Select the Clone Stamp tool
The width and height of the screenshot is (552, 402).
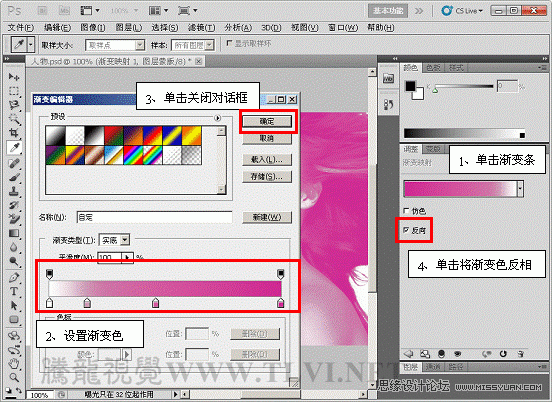pyautogui.click(x=14, y=191)
